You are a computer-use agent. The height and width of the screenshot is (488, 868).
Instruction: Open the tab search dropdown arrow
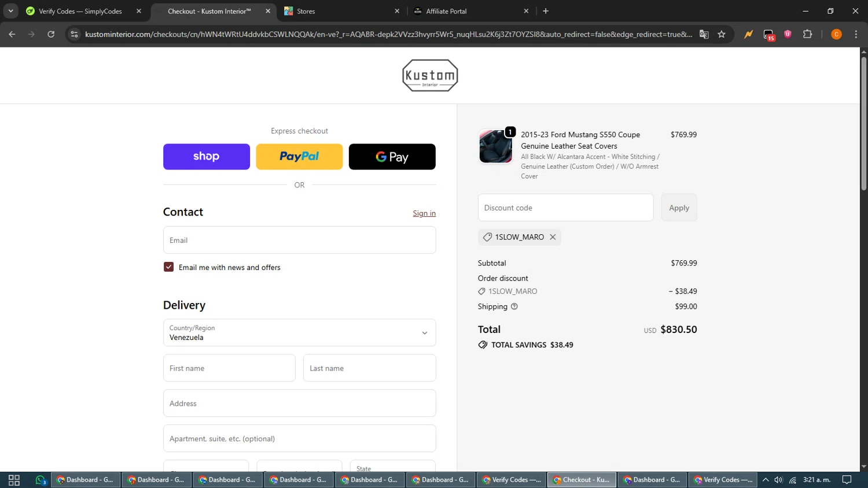(x=10, y=11)
